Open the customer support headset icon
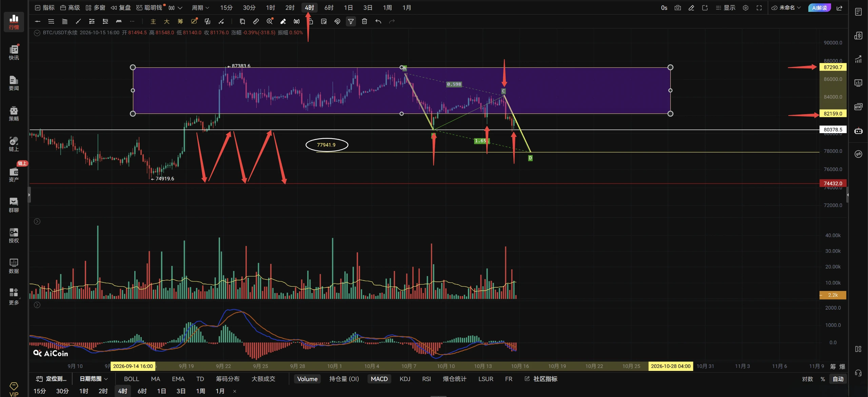The height and width of the screenshot is (397, 868). coord(858,373)
